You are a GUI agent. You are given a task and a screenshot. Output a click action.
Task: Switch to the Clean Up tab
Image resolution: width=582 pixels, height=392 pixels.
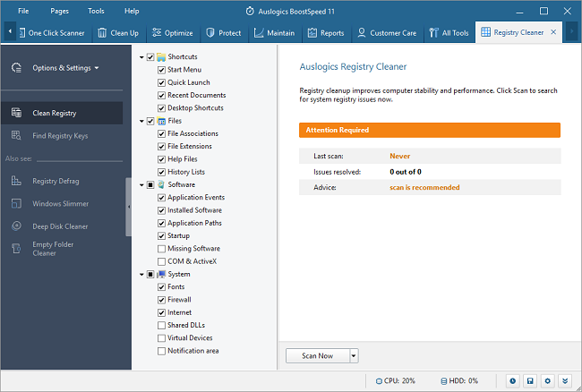(118, 33)
